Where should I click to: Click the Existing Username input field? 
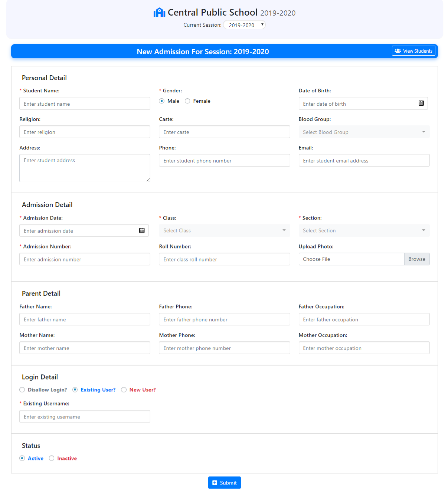pos(85,416)
